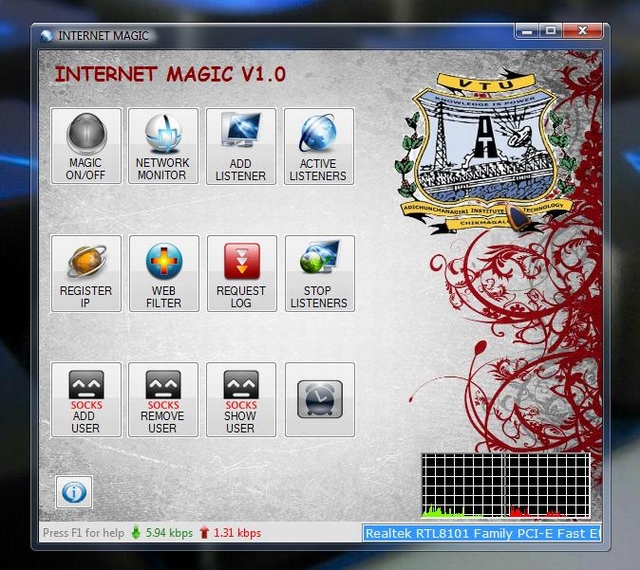Open the Register IP tool
The width and height of the screenshot is (640, 570).
pyautogui.click(x=86, y=274)
